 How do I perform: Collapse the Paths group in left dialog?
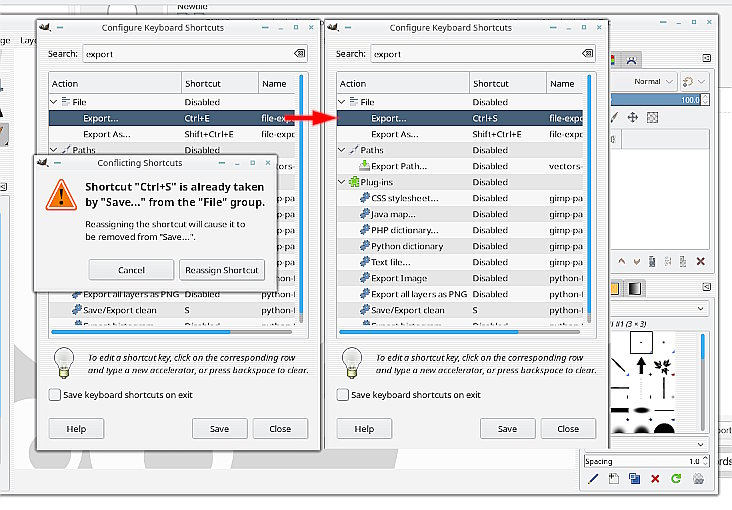coord(54,149)
